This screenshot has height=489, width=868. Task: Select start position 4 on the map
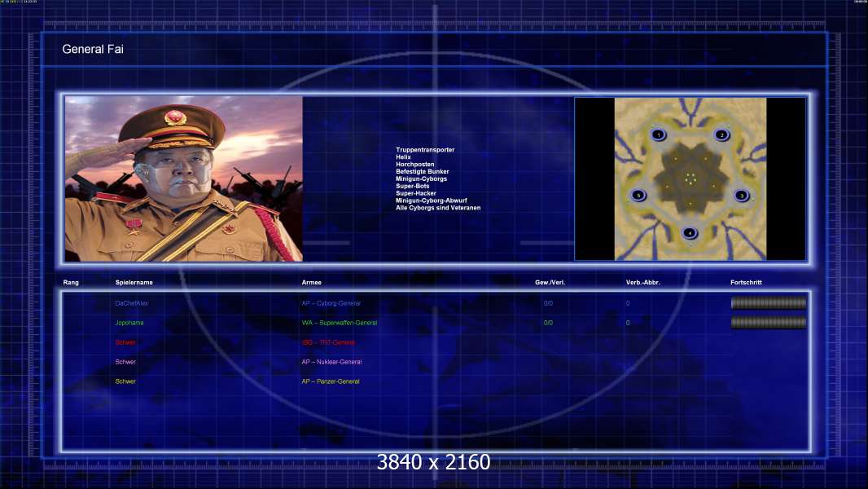coord(690,233)
